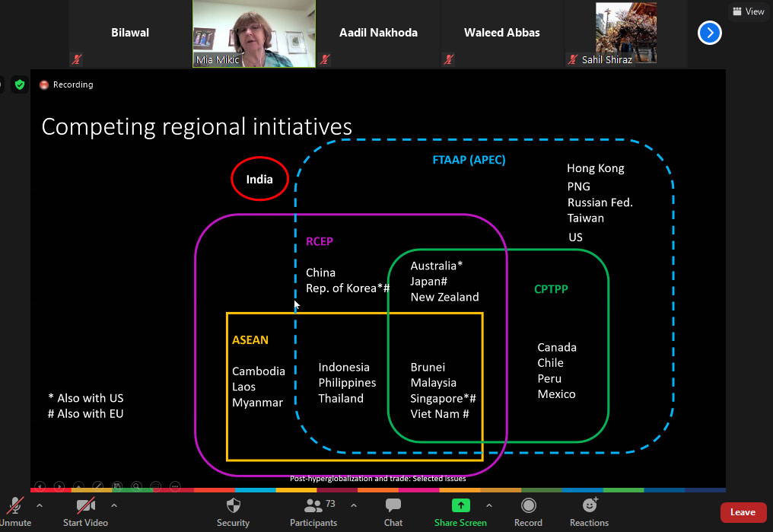Click Aadil Nakhoda's muted microphone icon
The width and height of the screenshot is (773, 532).
325,59
